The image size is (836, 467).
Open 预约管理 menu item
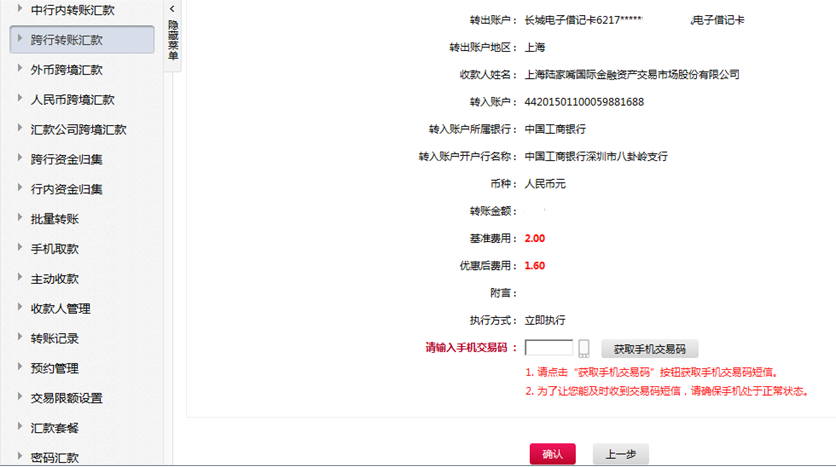(55, 368)
